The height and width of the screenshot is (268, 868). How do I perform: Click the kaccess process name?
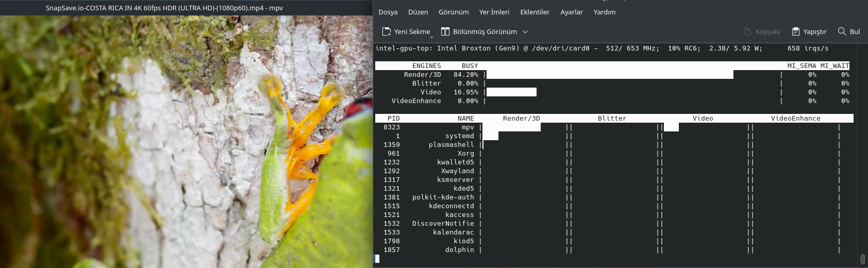tap(460, 215)
